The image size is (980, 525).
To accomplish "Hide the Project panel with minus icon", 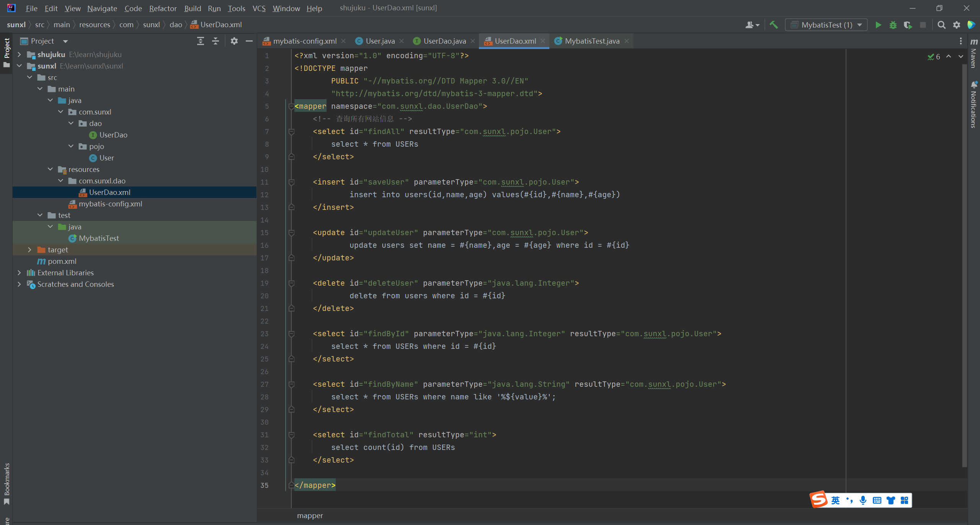I will 249,41.
